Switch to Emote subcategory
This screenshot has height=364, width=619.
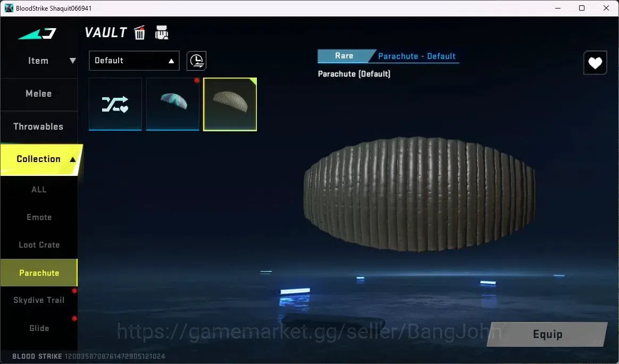pyautogui.click(x=39, y=217)
